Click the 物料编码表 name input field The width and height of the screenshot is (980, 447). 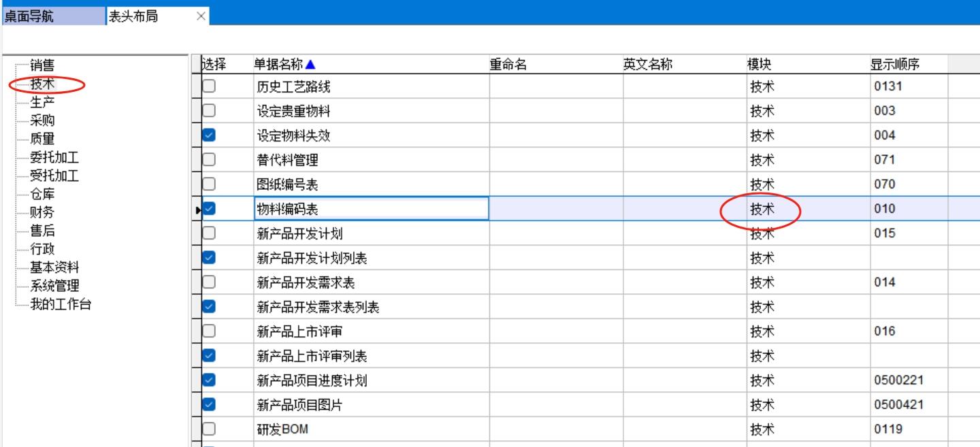(371, 209)
